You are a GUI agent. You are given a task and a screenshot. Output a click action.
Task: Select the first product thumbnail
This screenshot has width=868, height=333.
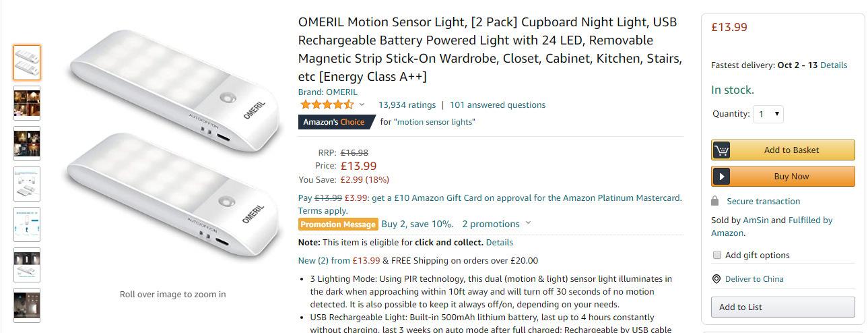(x=27, y=63)
